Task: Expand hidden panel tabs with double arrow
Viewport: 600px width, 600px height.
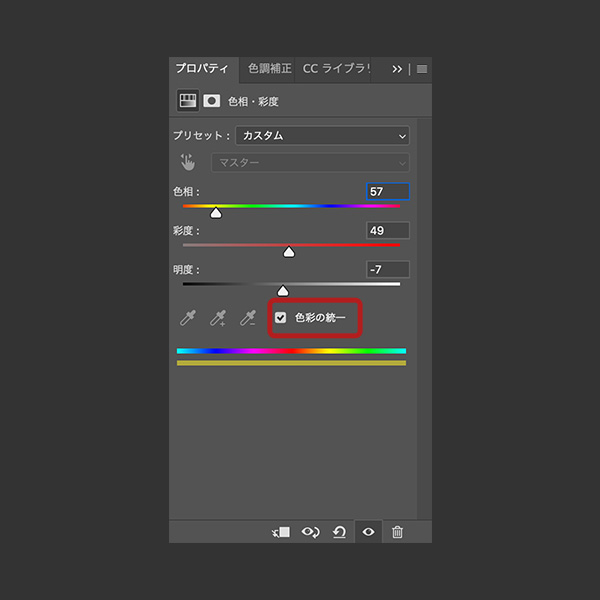Action: [397, 69]
